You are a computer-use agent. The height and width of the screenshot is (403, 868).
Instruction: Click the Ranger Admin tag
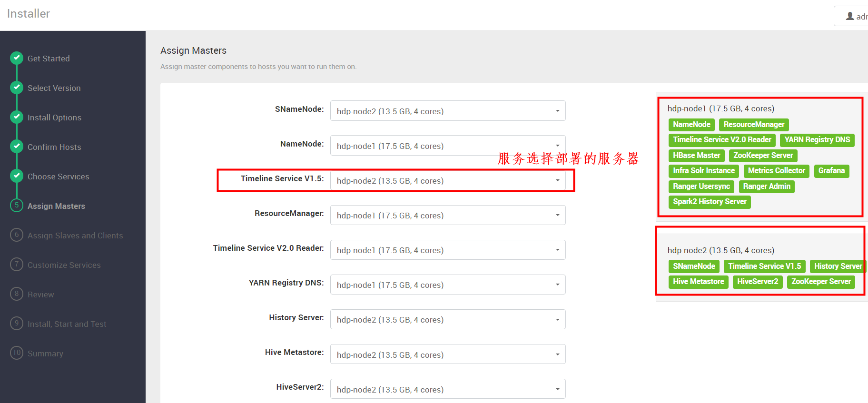coord(767,187)
